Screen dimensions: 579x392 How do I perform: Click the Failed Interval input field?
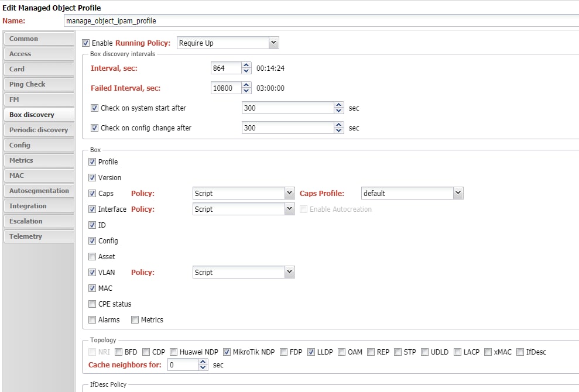click(227, 88)
